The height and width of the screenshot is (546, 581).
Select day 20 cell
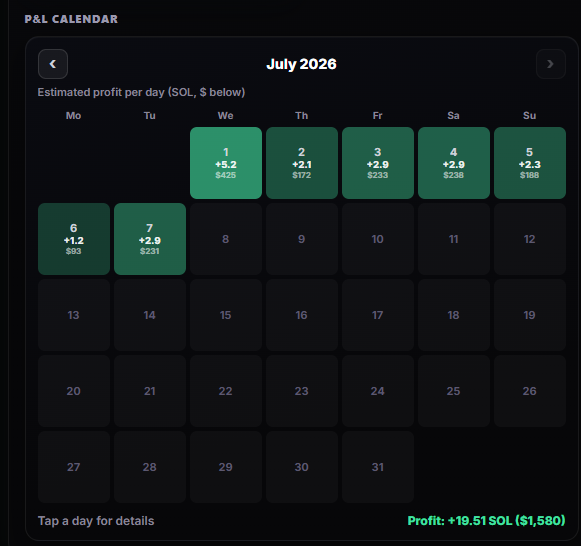point(74,391)
